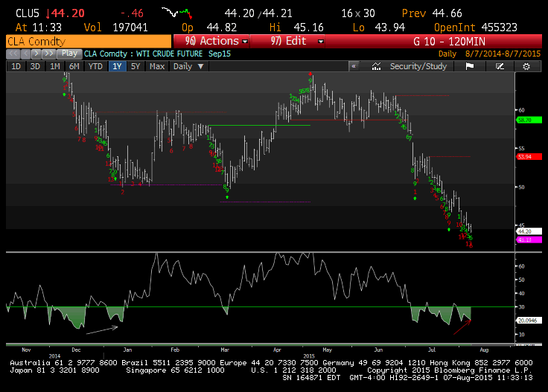Image resolution: width=548 pixels, height=392 pixels.
Task: Select the 6M time range tab
Action: 74,66
